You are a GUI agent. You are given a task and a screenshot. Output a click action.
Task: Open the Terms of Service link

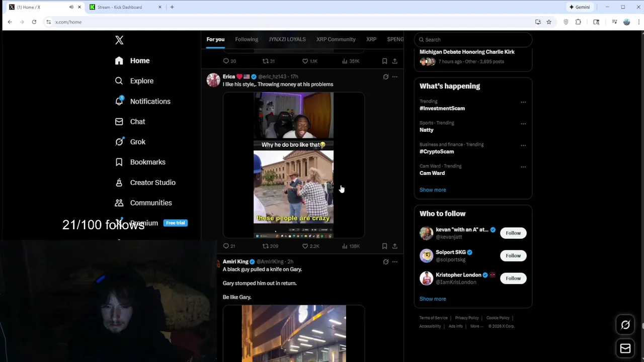[433, 318]
